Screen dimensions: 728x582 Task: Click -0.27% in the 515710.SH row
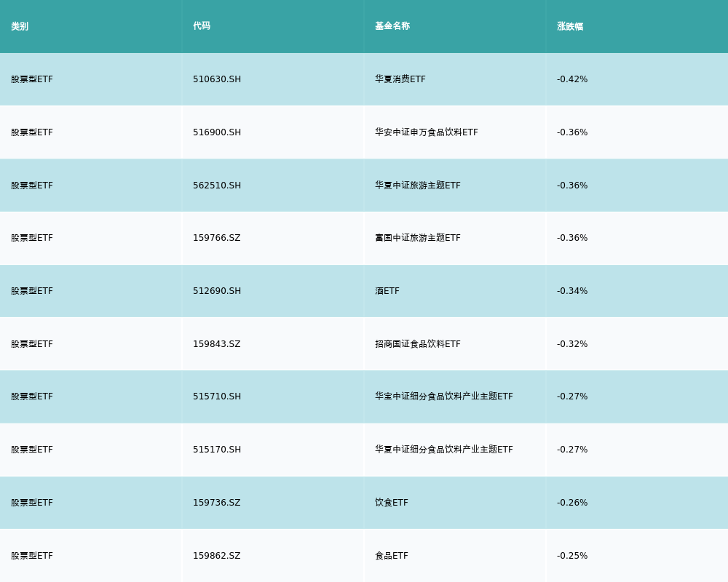pyautogui.click(x=572, y=396)
